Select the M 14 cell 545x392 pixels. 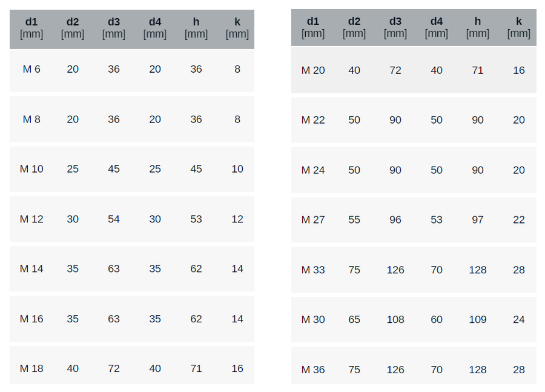coord(31,269)
